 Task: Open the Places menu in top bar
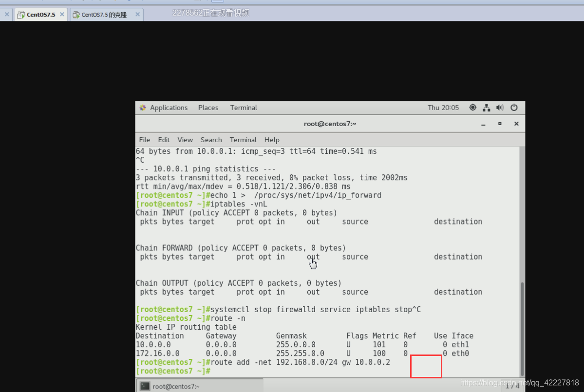click(x=208, y=108)
